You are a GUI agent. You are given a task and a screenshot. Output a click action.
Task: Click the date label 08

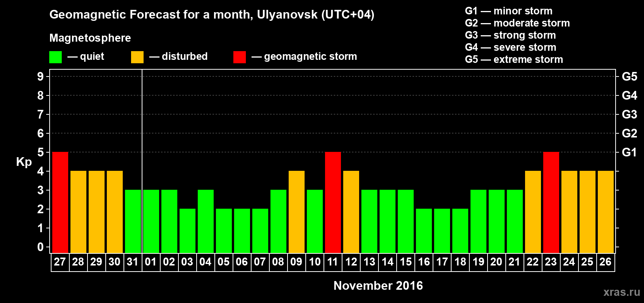point(278,262)
